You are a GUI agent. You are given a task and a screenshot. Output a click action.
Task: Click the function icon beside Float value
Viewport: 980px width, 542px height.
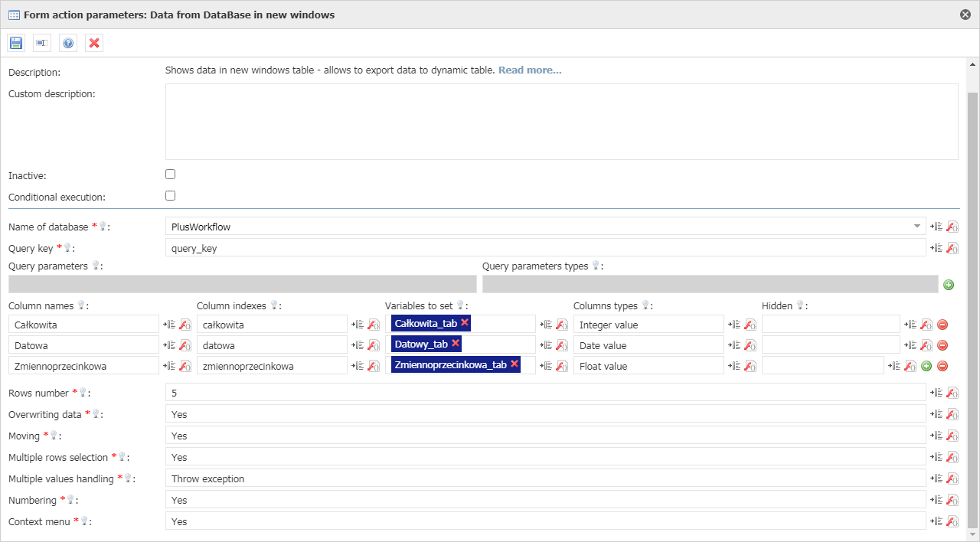[750, 366]
